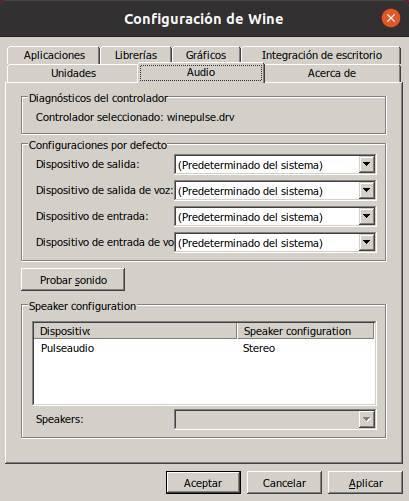Open Dispositivo de salida de voz dropdown
The width and height of the screenshot is (409, 501).
275,191
